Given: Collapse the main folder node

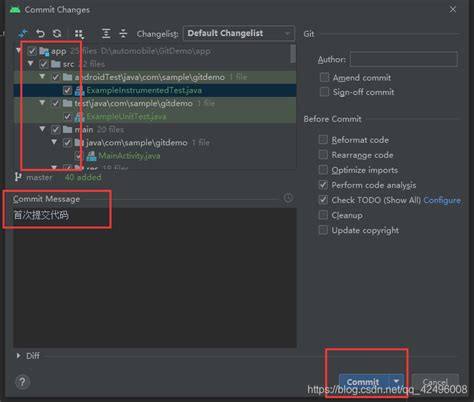Looking at the screenshot, I should click(42, 129).
